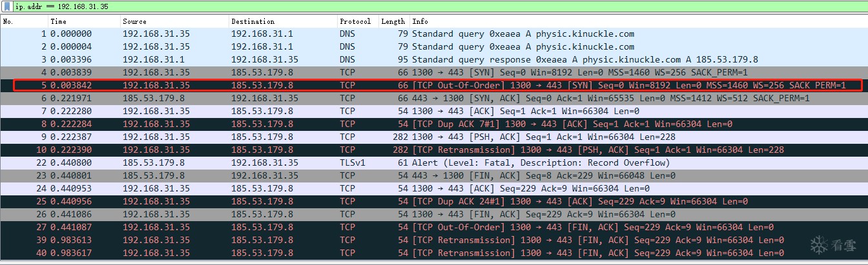Select packet No. 9 '[PSH, ACK]' Len=228

click(434, 137)
